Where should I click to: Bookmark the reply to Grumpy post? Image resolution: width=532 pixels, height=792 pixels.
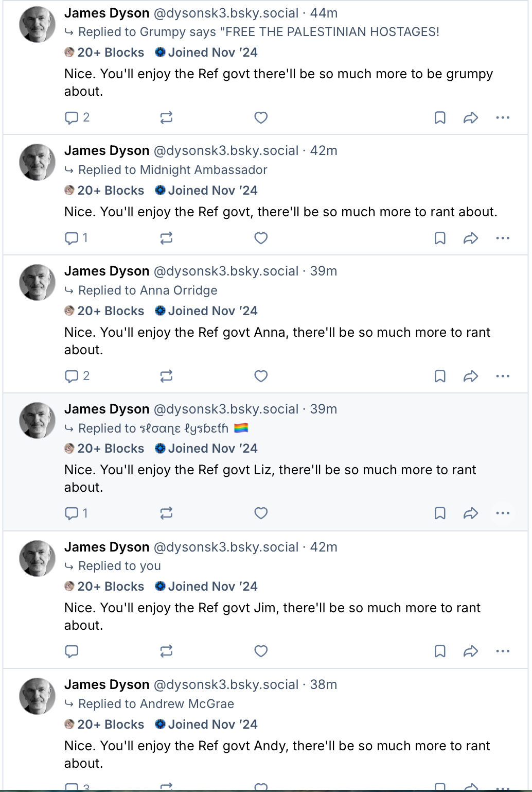pyautogui.click(x=440, y=117)
